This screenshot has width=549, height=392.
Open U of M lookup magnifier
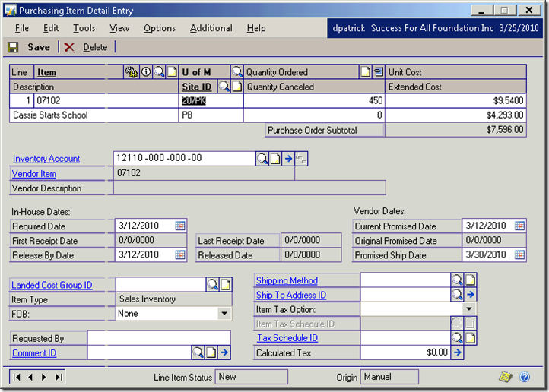[x=237, y=72]
